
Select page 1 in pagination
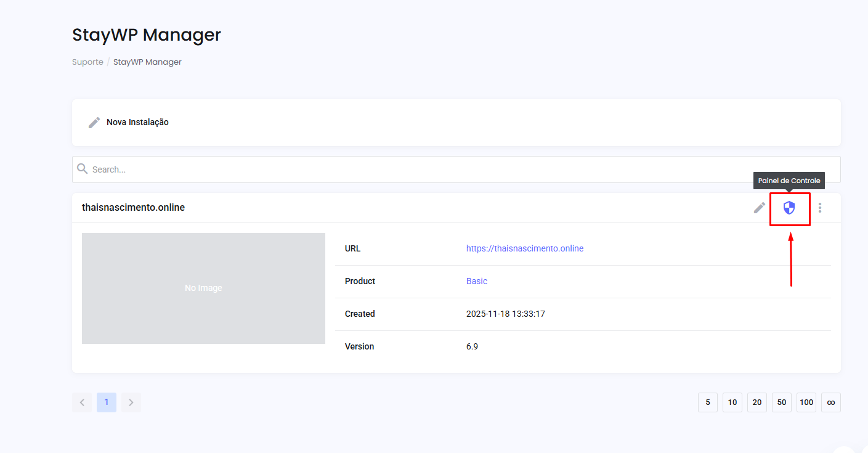click(x=106, y=402)
